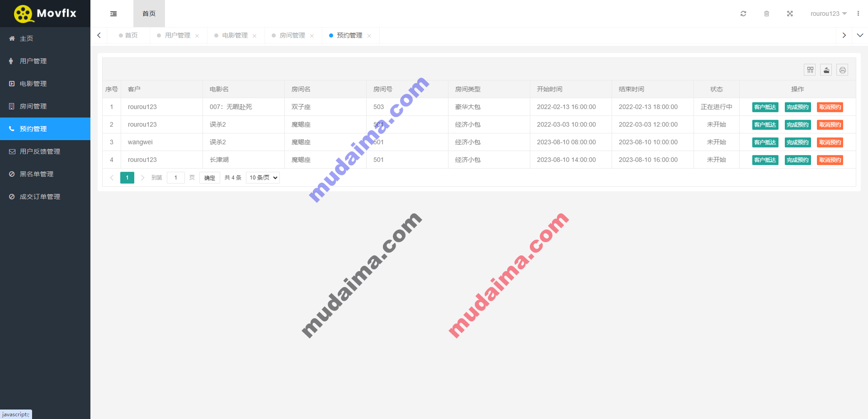
Task: Close the 预约管理 tab
Action: tap(369, 36)
